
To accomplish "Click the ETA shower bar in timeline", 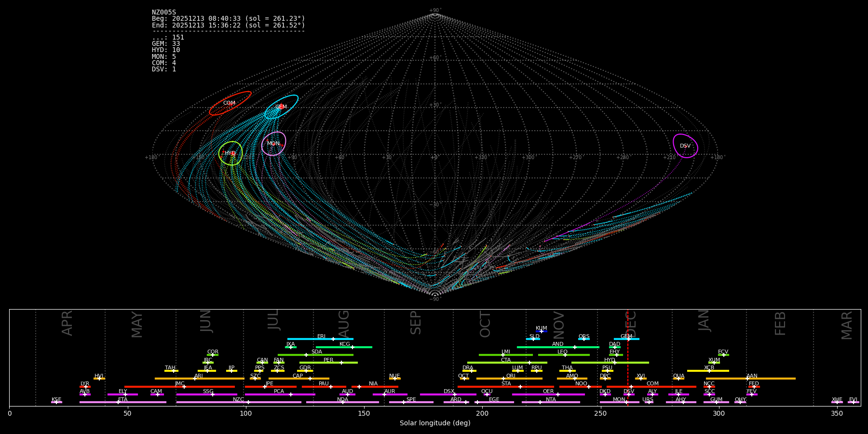I will [123, 402].
